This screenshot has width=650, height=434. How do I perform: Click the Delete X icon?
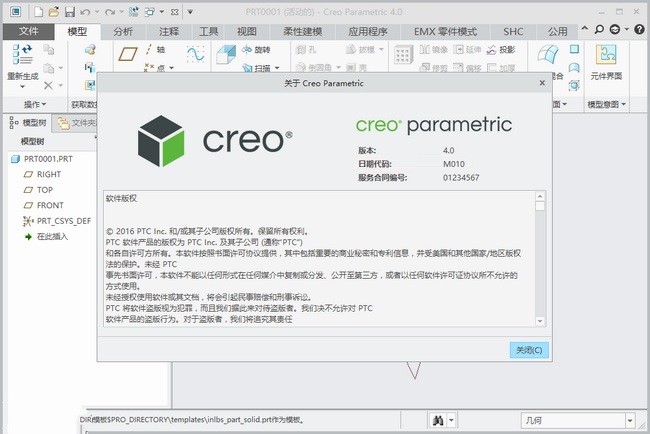pyautogui.click(x=49, y=85)
